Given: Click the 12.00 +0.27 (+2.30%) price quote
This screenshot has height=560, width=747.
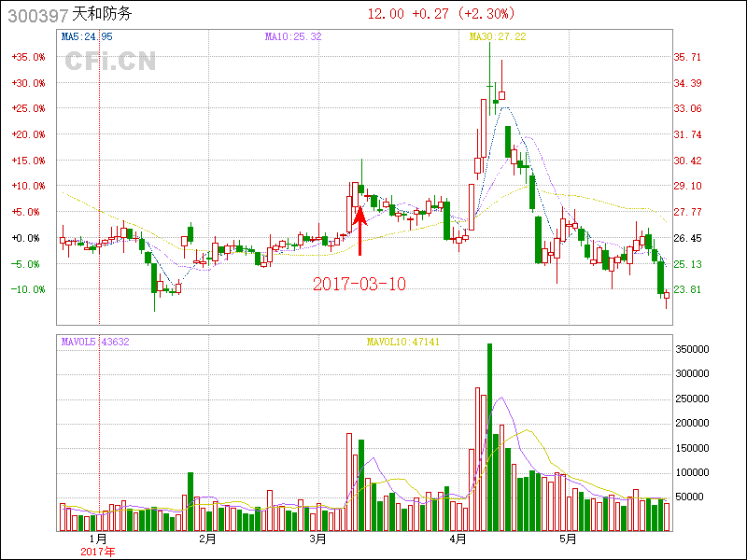Looking at the screenshot, I should [441, 14].
